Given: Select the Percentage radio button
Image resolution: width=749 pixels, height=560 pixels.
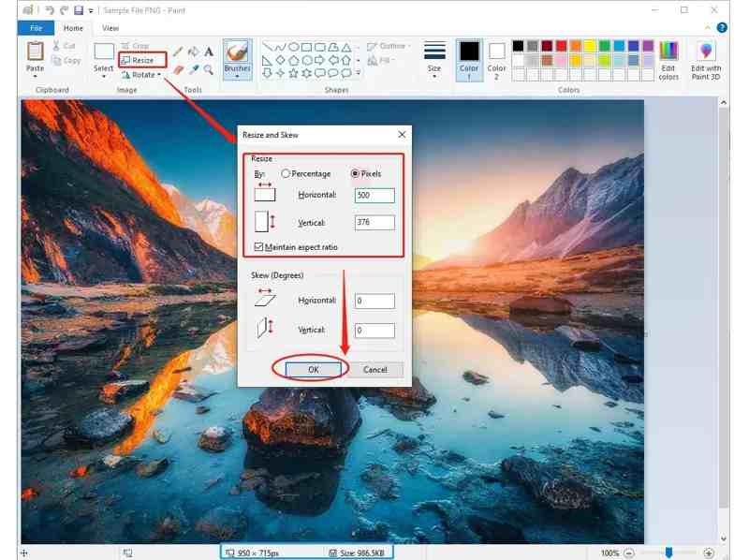Looking at the screenshot, I should coord(286,174).
